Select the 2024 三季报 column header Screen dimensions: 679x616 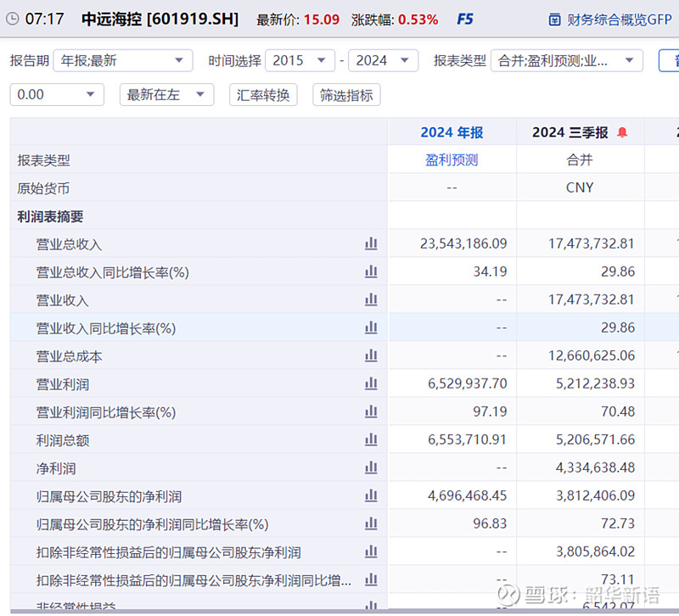click(x=570, y=132)
